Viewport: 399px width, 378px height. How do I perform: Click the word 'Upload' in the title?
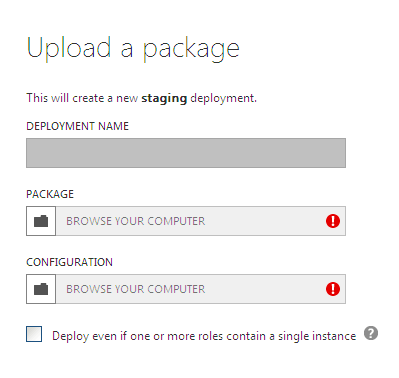(69, 49)
